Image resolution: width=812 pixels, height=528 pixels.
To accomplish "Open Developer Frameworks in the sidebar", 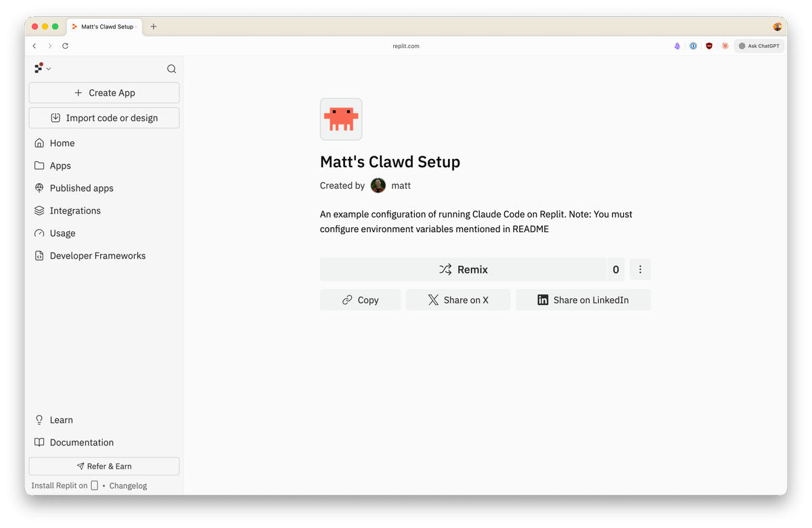I will tap(104, 256).
